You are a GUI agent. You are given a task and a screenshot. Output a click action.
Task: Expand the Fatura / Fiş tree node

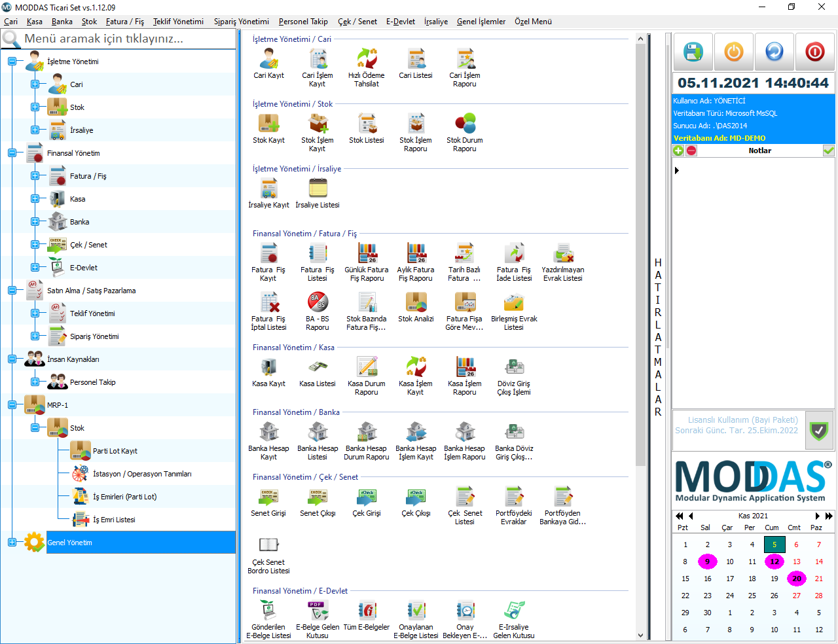35,176
